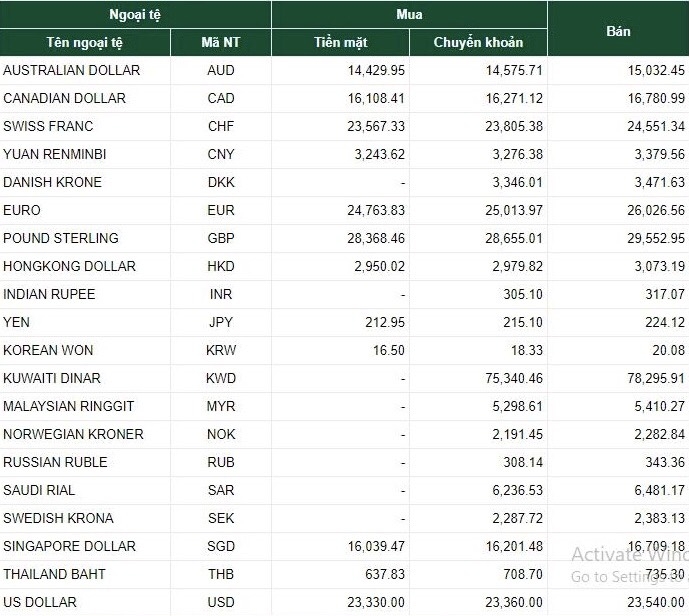This screenshot has height=616, width=689.
Task: Click NOK sell rate 2,282.84
Action: point(660,435)
